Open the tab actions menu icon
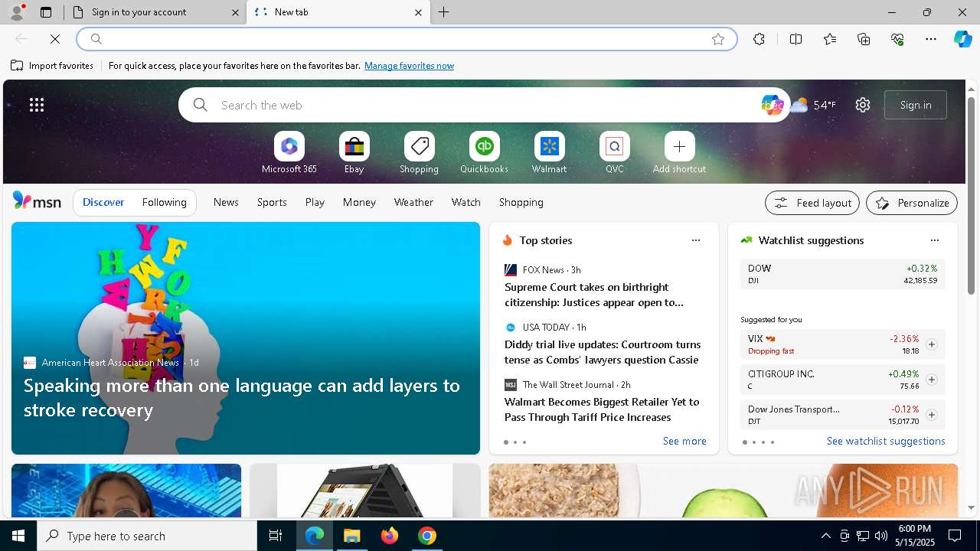This screenshot has width=980, height=551. (x=46, y=12)
